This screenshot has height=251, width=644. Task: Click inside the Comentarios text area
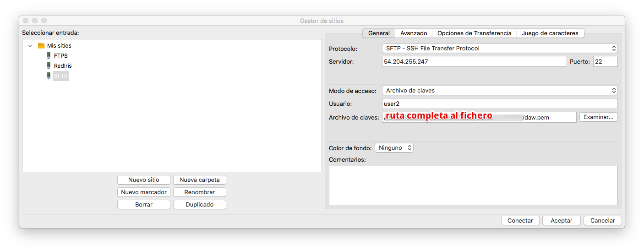click(x=473, y=185)
